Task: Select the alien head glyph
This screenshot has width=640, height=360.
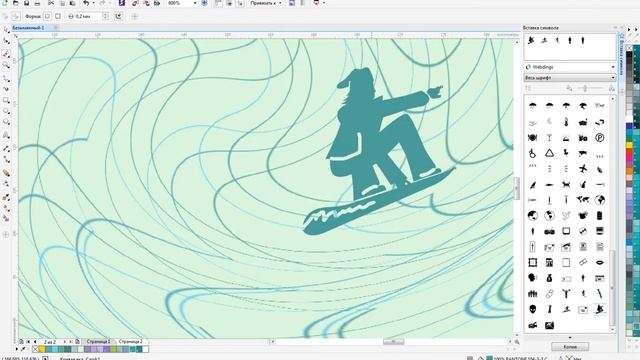Action: (x=532, y=309)
